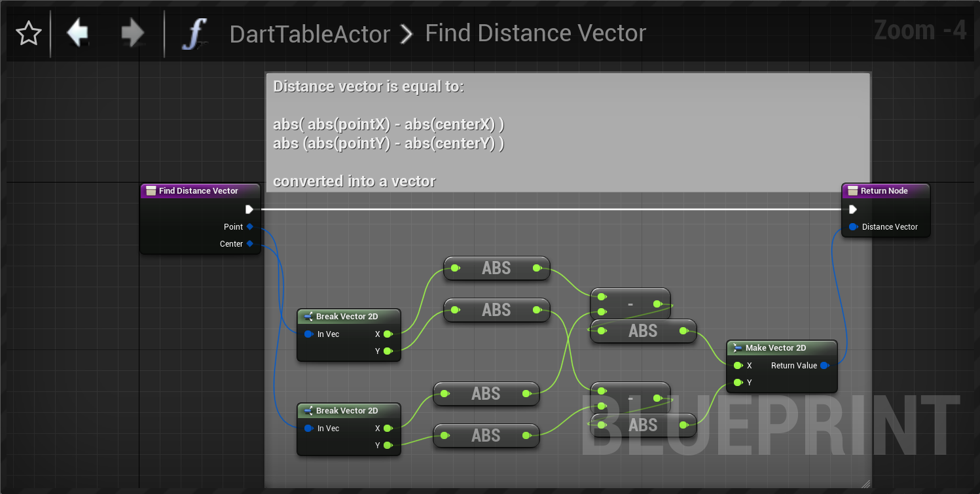Image resolution: width=980 pixels, height=494 pixels.
Task: Click the bookmark star icon
Action: [28, 33]
